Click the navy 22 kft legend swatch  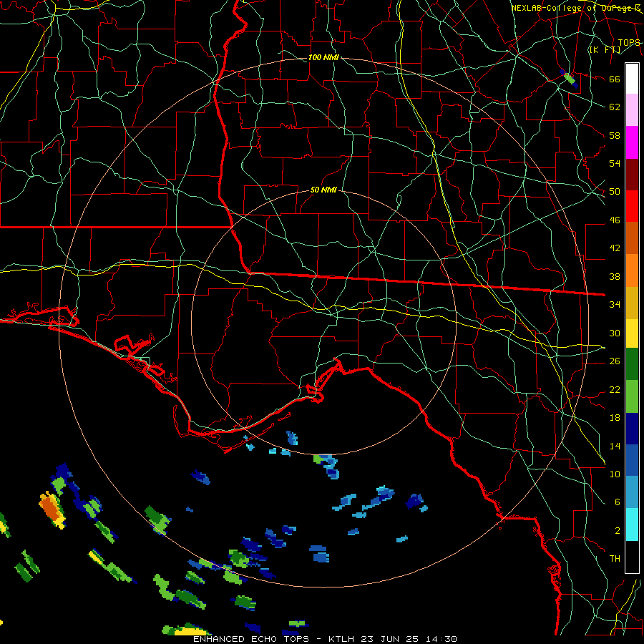632,429
